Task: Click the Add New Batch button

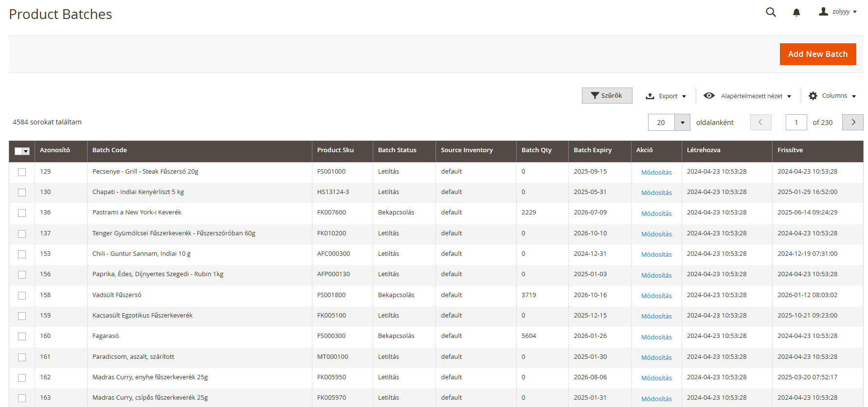Action: click(x=818, y=54)
